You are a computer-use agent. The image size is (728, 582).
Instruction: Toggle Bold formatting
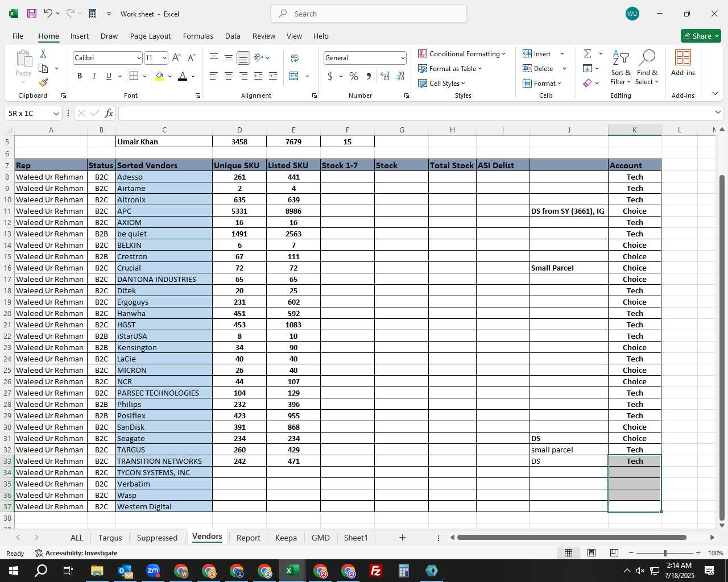80,76
